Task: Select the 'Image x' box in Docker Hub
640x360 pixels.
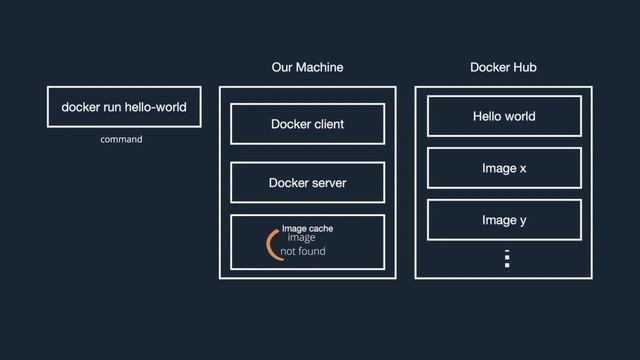Action: point(504,168)
